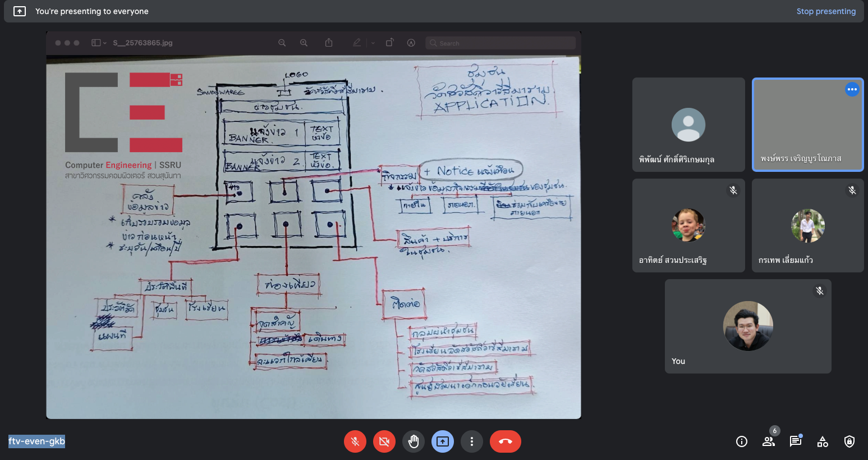Click the present screen button
The width and height of the screenshot is (868, 460).
coord(443,441)
